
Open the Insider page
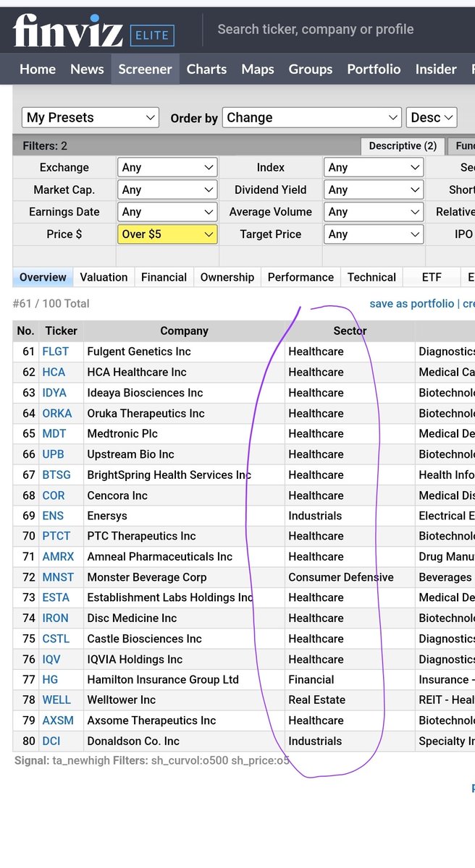coord(436,69)
